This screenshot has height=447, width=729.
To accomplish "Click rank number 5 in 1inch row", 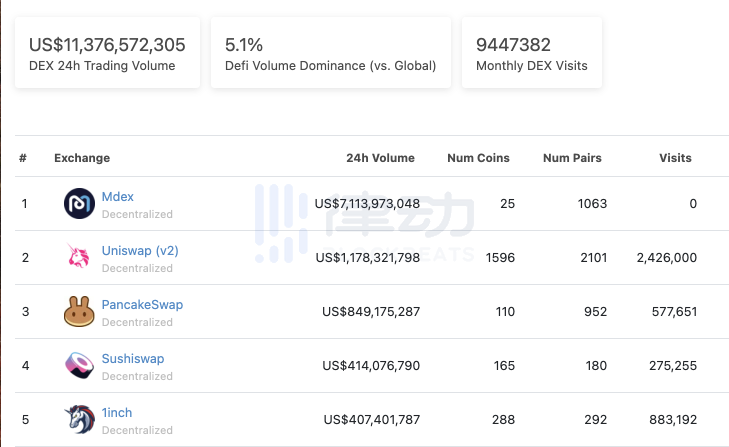I will tap(25, 419).
